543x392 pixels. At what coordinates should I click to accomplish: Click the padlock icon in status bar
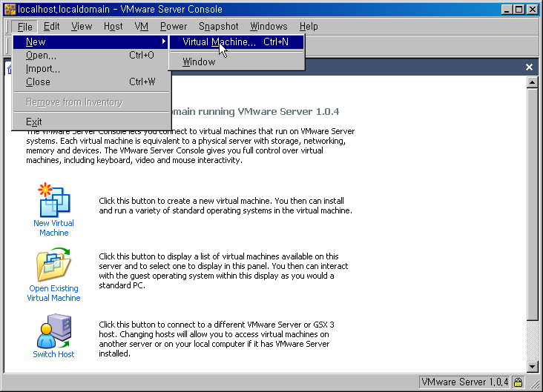[518, 382]
